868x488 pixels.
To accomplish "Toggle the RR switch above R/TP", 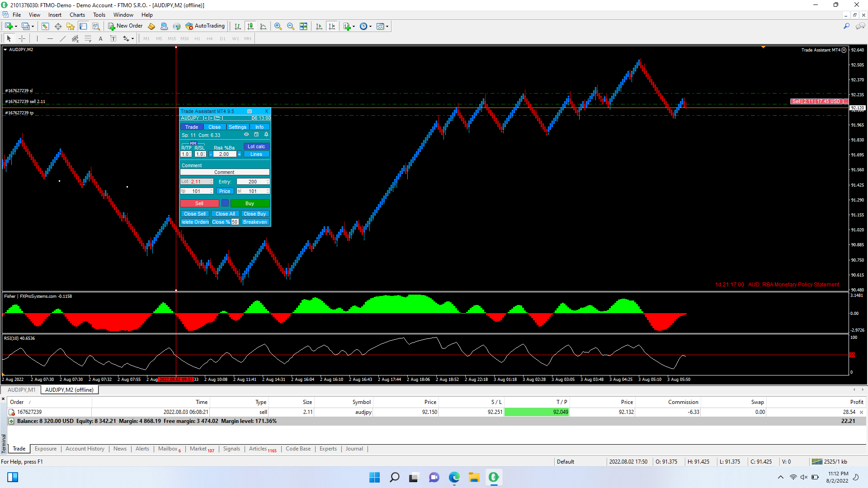I will click(x=193, y=143).
